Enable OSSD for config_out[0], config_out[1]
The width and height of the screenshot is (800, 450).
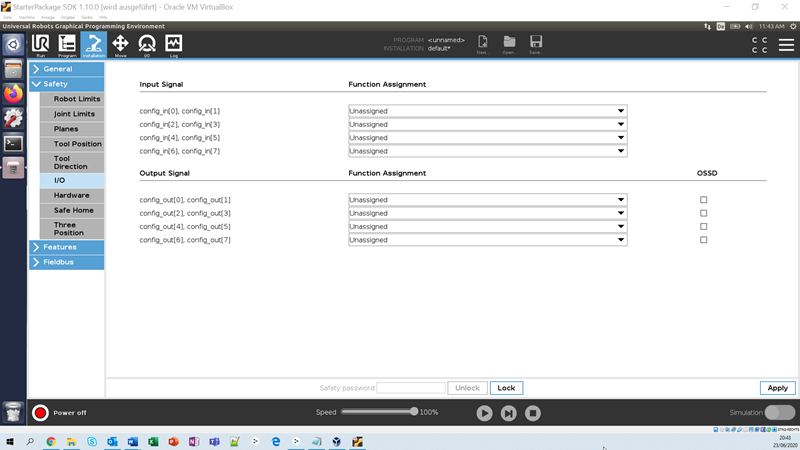(x=703, y=200)
